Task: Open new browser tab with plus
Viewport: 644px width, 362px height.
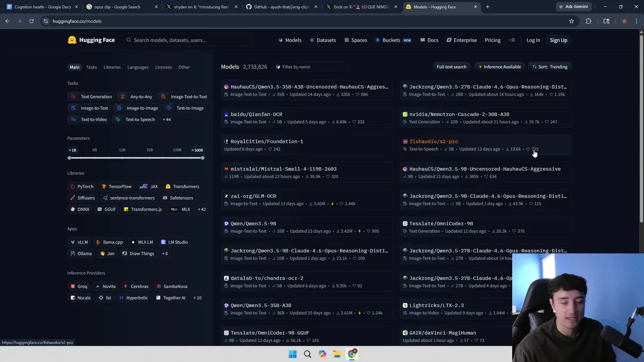Action: coord(487,7)
